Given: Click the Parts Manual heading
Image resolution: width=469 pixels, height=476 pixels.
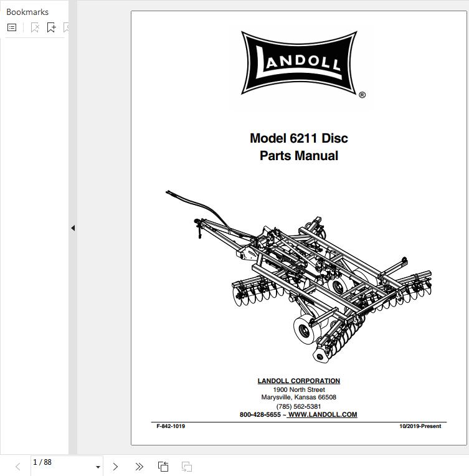Looking at the screenshot, I should click(299, 156).
